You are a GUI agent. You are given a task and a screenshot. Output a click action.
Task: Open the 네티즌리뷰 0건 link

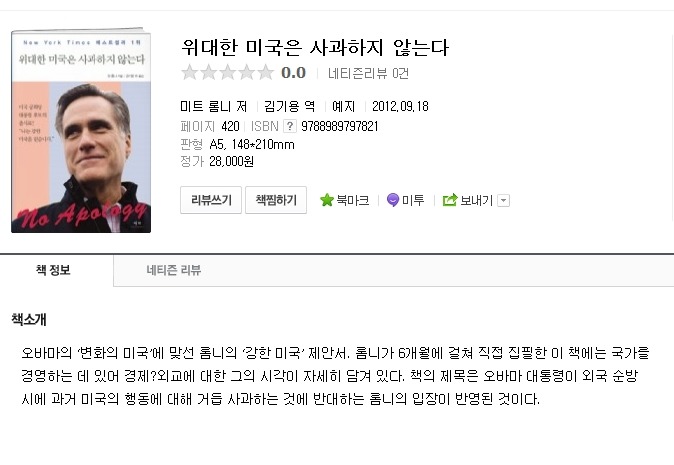tap(368, 73)
